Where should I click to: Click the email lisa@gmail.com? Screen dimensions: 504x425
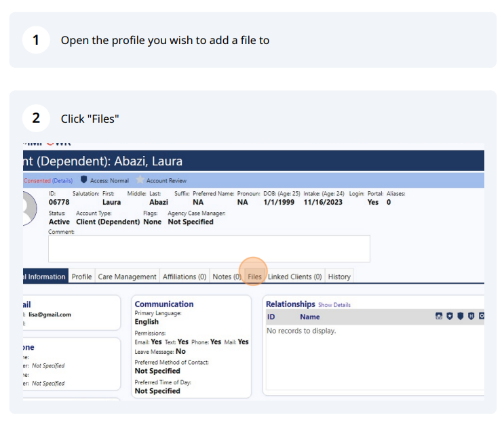50,315
